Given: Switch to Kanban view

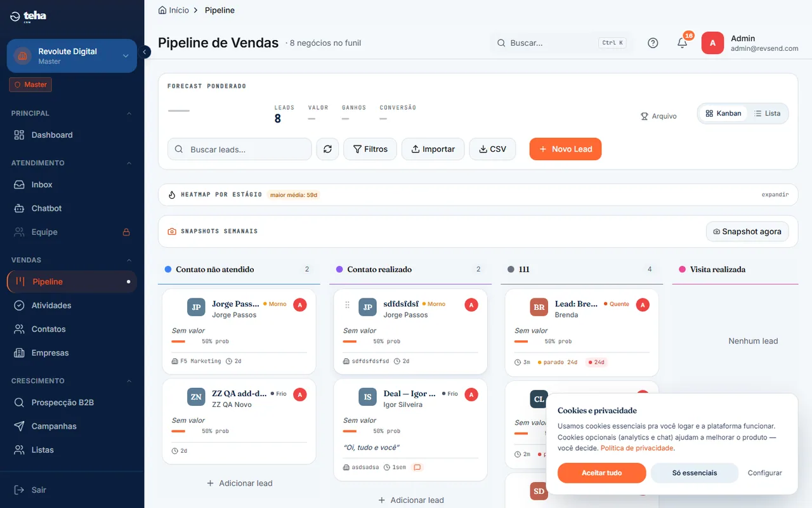Looking at the screenshot, I should [723, 114].
